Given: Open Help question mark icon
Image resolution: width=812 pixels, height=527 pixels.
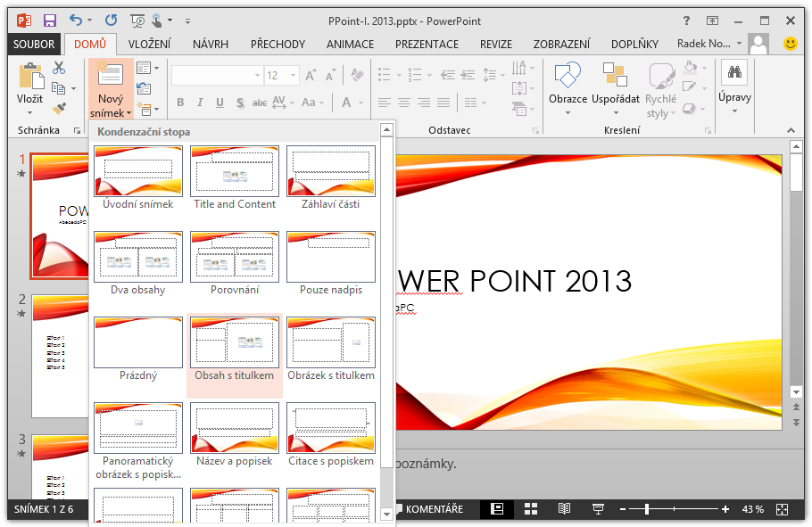Looking at the screenshot, I should pos(686,21).
